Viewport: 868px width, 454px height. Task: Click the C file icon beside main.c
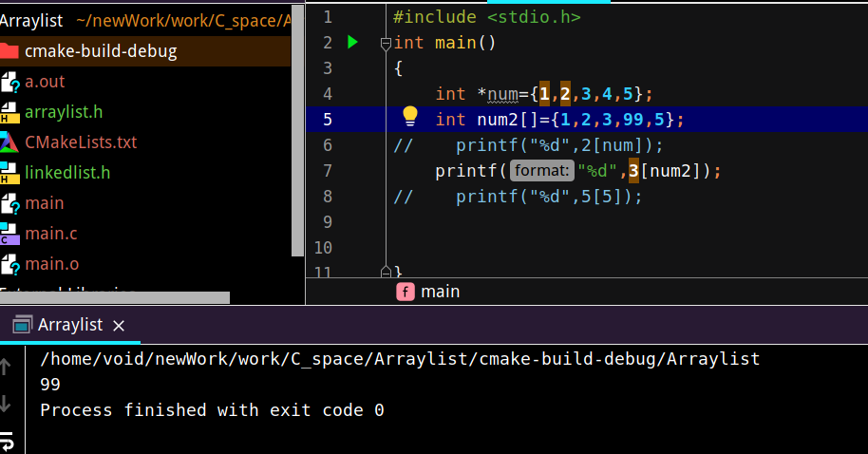point(9,234)
